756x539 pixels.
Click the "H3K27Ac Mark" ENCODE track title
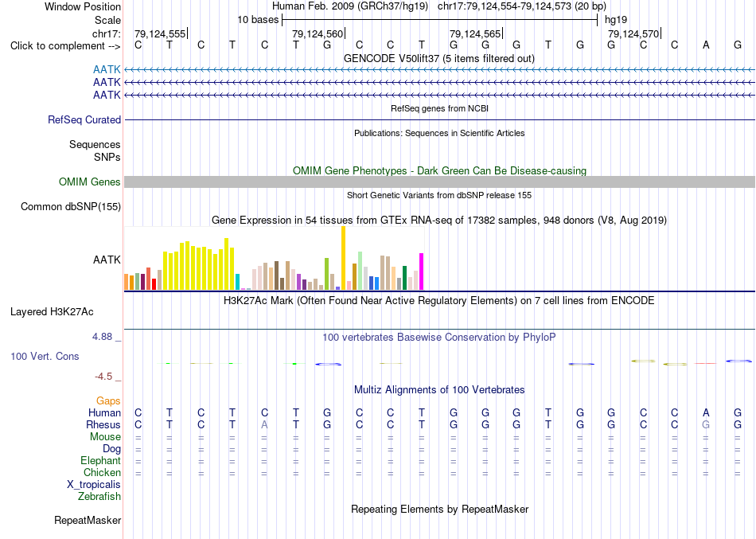(x=439, y=301)
